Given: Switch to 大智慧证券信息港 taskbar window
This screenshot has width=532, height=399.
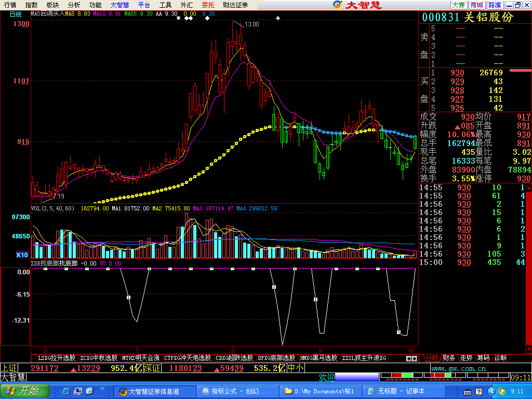Looking at the screenshot, I should click(x=155, y=391).
